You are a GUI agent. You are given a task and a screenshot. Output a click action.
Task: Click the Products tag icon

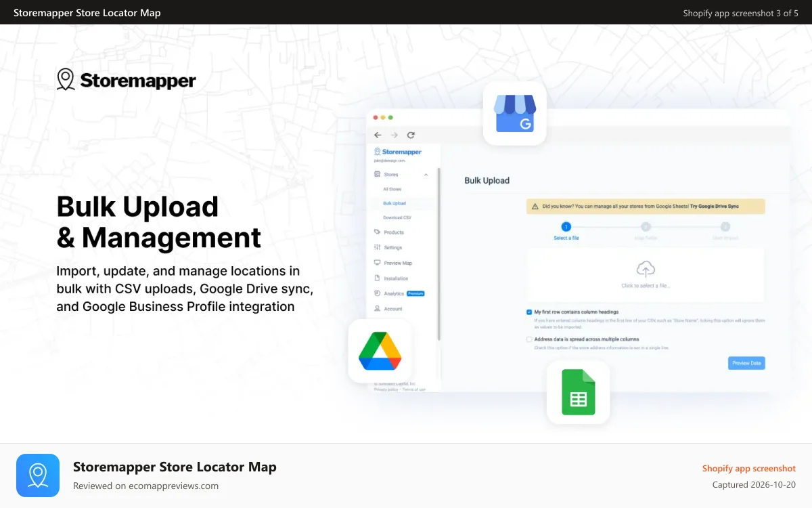pyautogui.click(x=377, y=232)
